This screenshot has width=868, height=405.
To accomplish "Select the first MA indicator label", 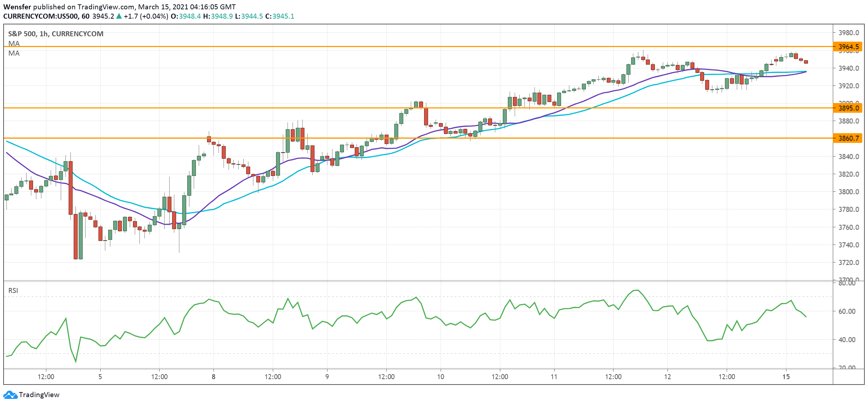I will click(14, 43).
